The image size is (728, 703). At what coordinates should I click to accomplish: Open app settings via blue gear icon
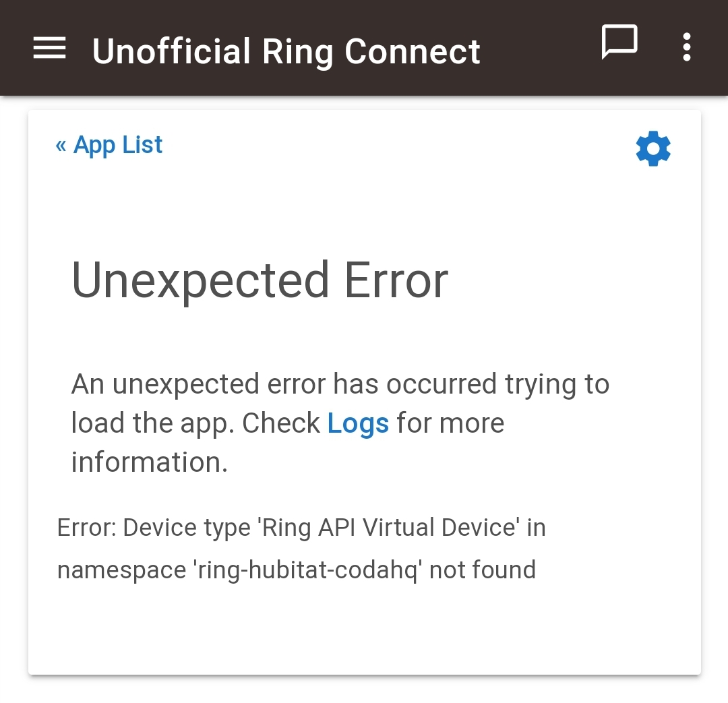[x=653, y=148]
